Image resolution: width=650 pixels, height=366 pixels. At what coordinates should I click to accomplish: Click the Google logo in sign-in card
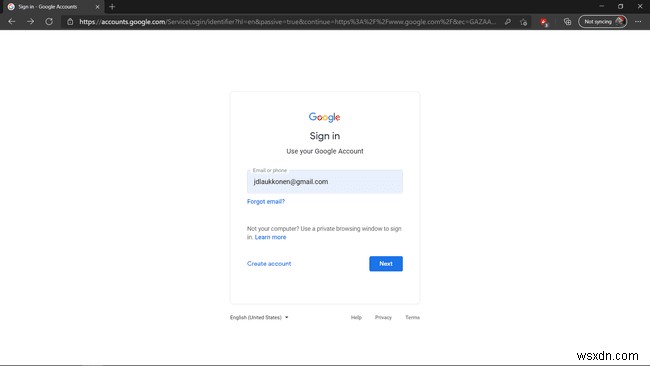[325, 117]
